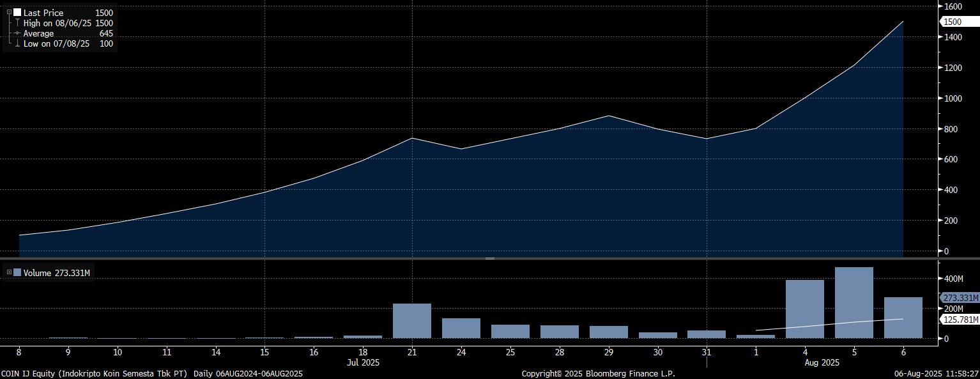Viewport: 980px width, 379px height.
Task: Select the volume bar for August 5
Action: point(854,302)
